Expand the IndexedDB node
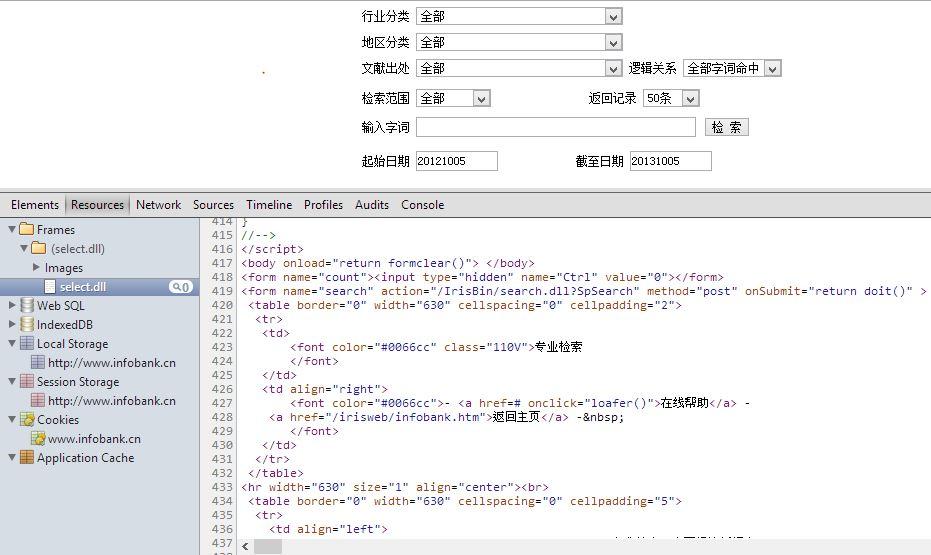 point(12,324)
